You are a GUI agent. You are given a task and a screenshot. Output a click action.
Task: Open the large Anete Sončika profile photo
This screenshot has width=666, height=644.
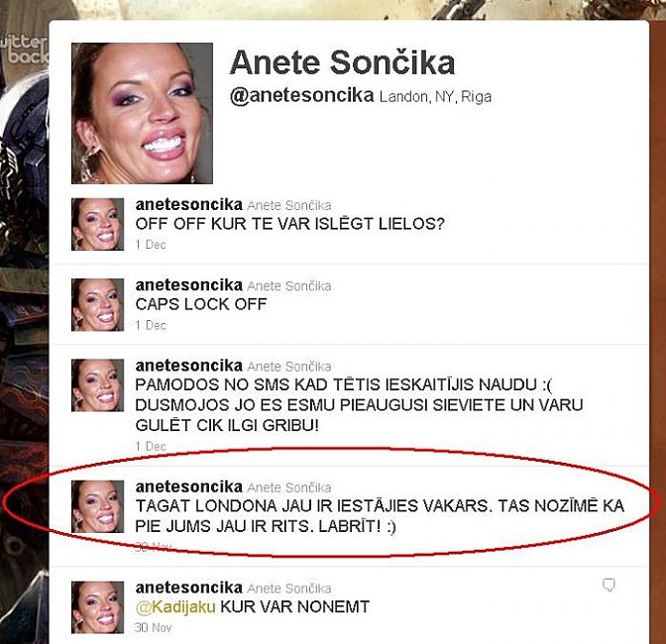point(142,113)
